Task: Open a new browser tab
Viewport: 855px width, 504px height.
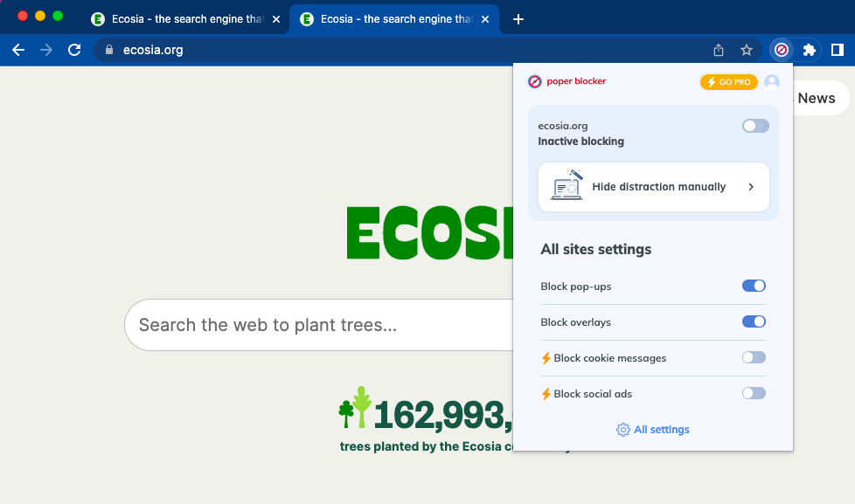Action: 518,19
